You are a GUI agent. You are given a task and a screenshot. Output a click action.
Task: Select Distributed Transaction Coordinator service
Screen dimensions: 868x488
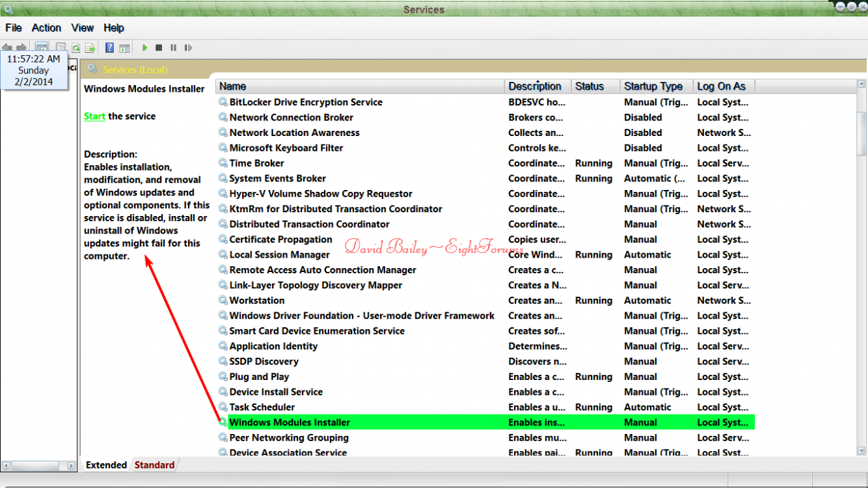(310, 224)
